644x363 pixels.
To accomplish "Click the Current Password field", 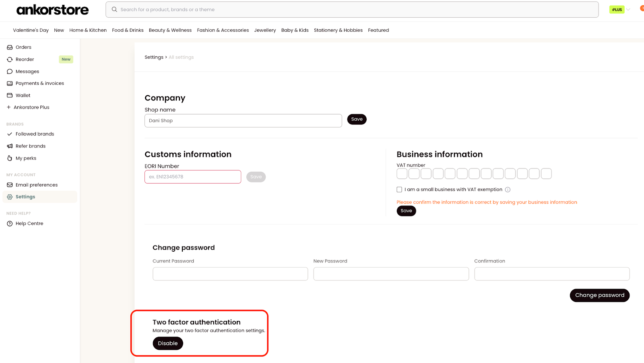I will click(230, 274).
